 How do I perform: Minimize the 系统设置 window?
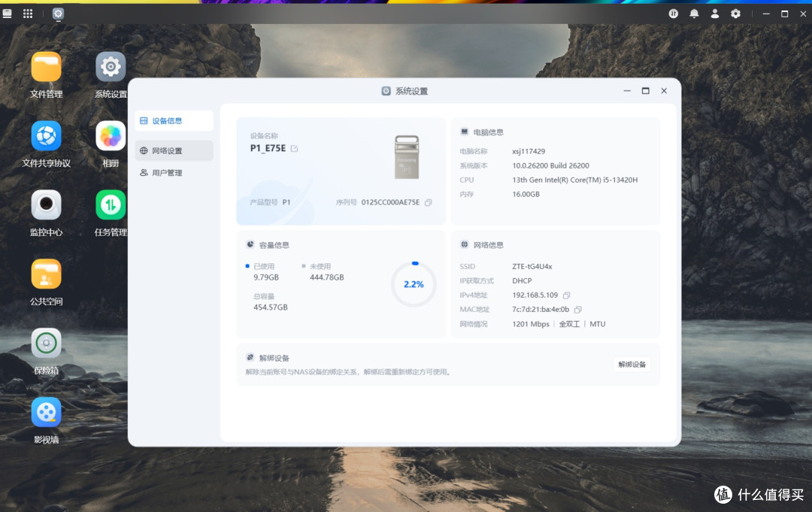click(x=627, y=91)
